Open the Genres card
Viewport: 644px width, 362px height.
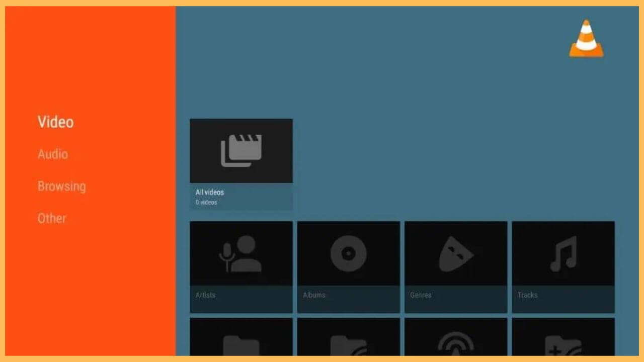tap(456, 267)
